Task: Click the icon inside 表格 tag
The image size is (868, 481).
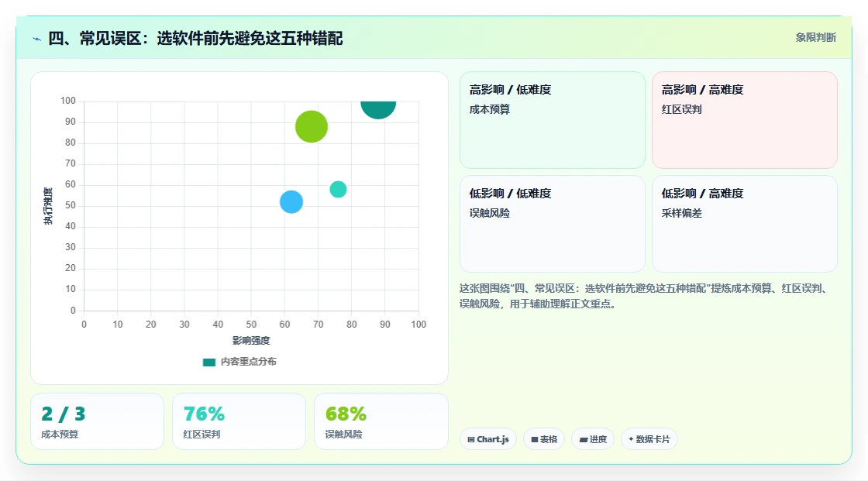Action: [x=535, y=439]
